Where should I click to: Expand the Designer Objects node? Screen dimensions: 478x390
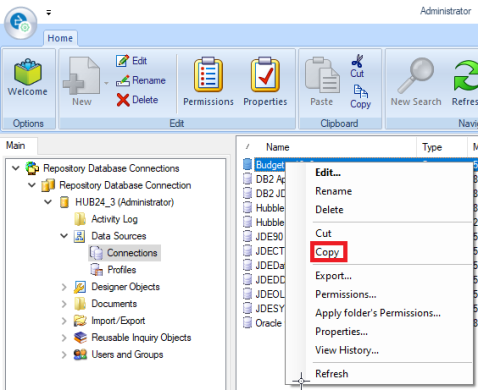(64, 287)
